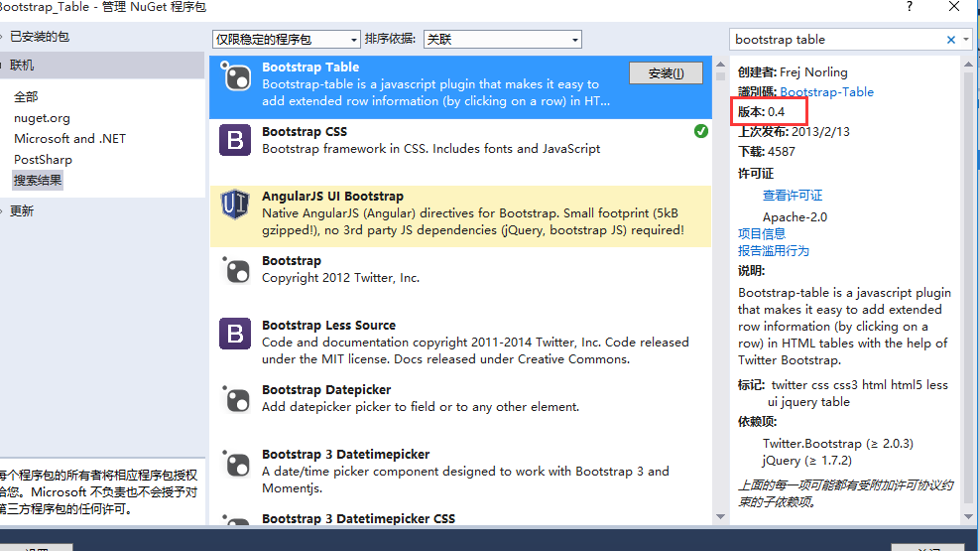Select PostSharp source

point(43,160)
